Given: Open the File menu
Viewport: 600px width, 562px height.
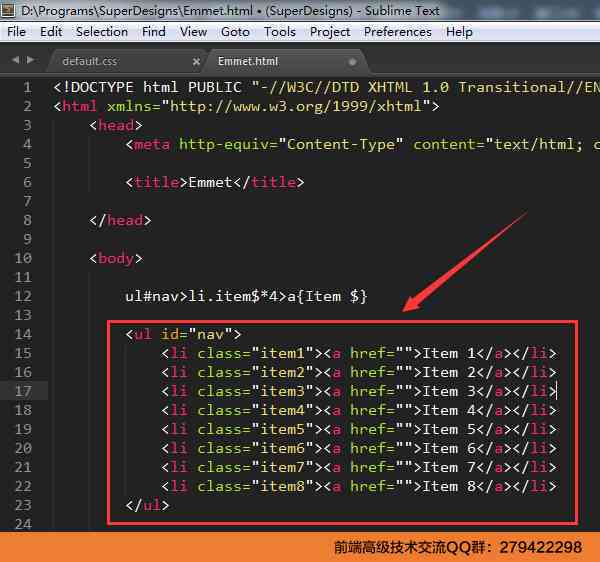Looking at the screenshot, I should (16, 32).
